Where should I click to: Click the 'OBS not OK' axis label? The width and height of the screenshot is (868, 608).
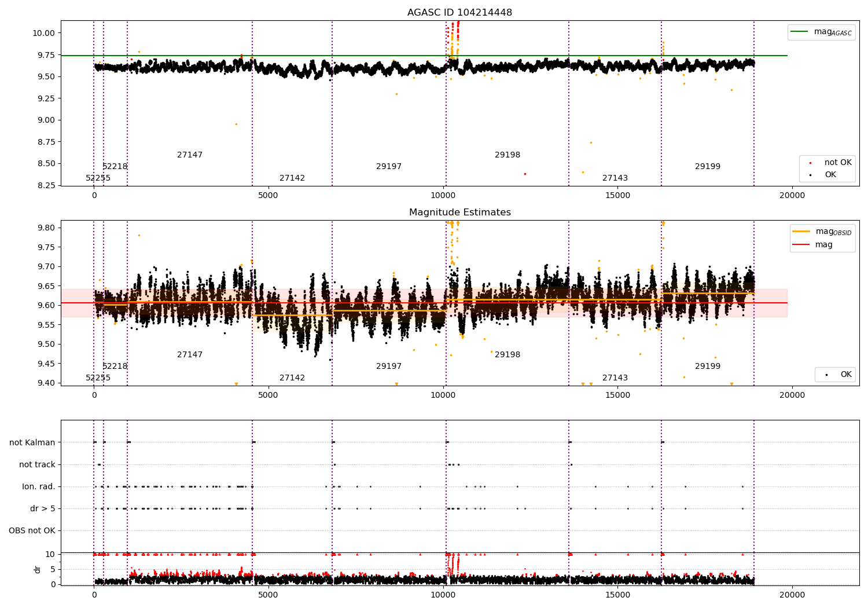pyautogui.click(x=32, y=530)
